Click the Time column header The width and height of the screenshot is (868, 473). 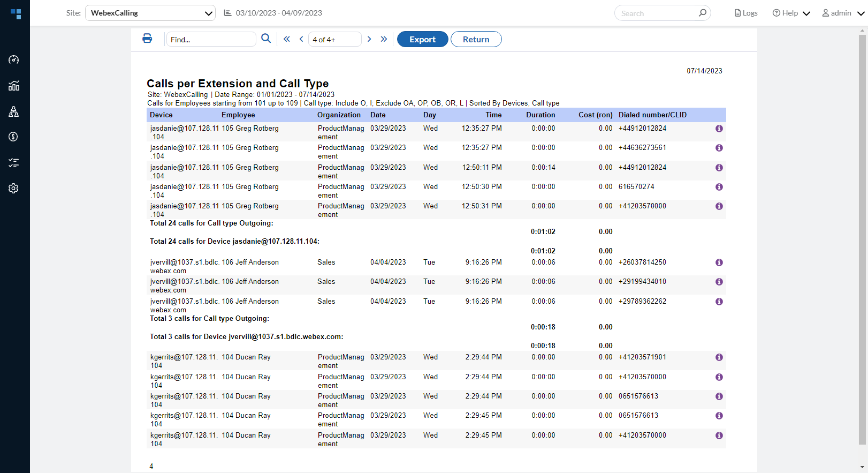493,115
